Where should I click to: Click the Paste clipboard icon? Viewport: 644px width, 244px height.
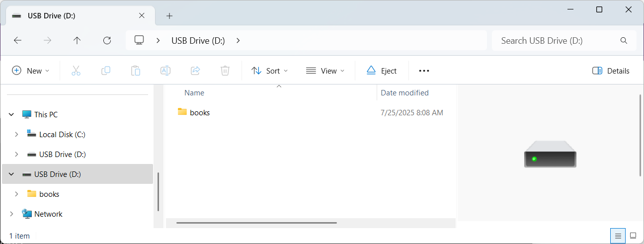[x=136, y=71]
